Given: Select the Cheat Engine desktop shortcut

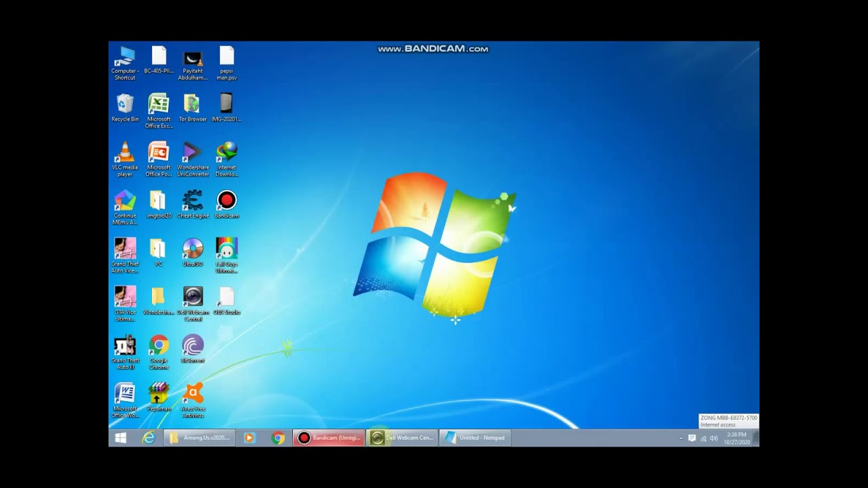Looking at the screenshot, I should (x=193, y=205).
